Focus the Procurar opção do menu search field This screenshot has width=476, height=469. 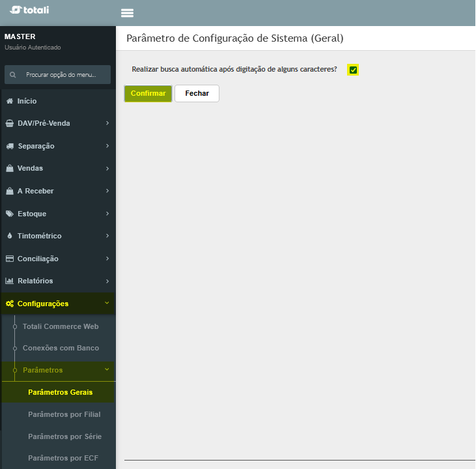pyautogui.click(x=58, y=75)
